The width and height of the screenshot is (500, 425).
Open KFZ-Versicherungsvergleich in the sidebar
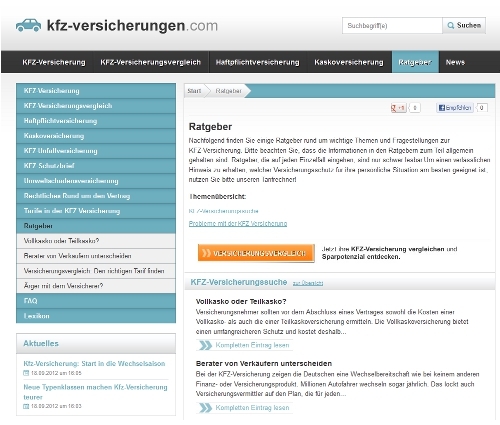96,106
